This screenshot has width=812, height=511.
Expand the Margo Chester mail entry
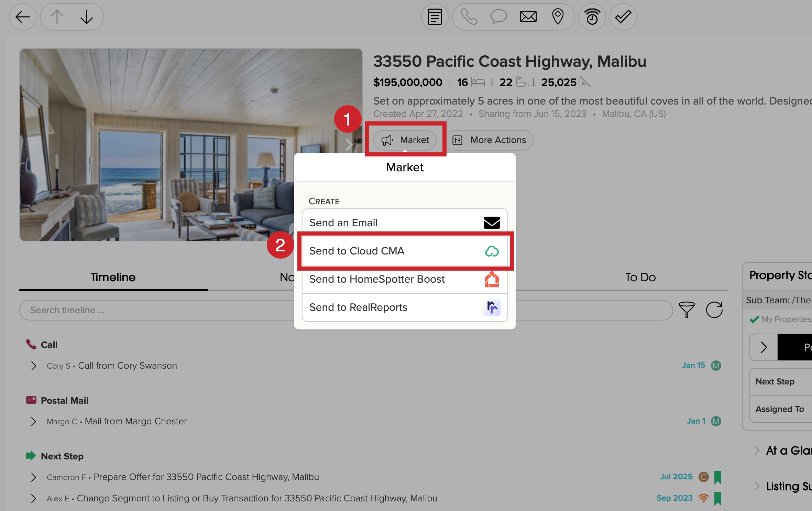pos(33,421)
